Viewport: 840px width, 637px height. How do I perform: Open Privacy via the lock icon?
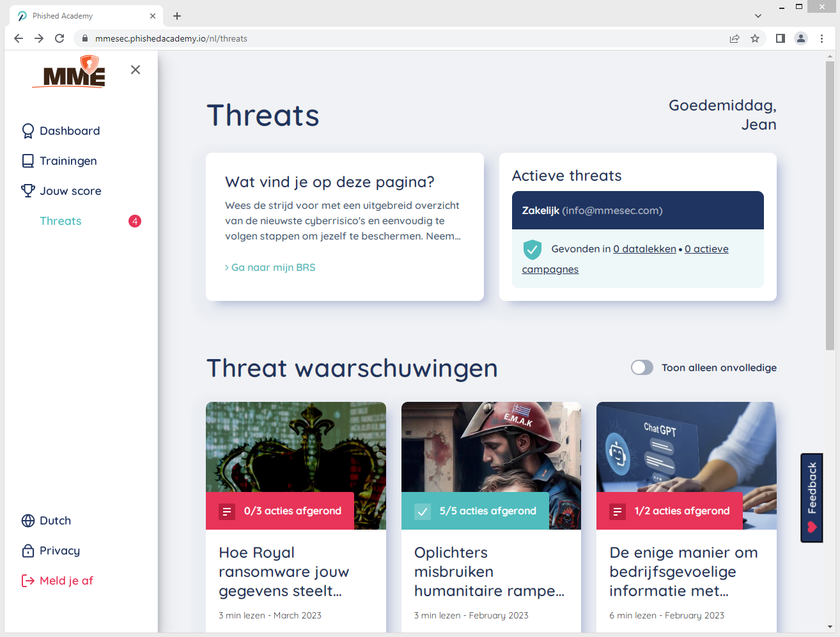pos(28,551)
